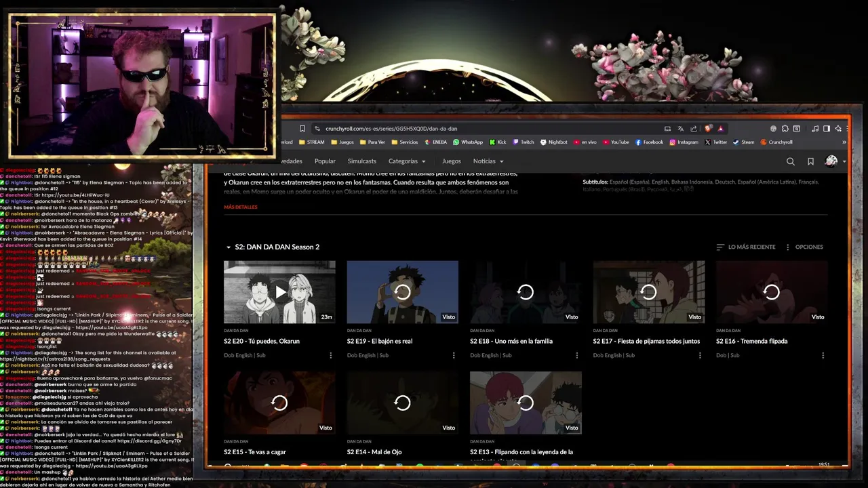The width and height of the screenshot is (868, 488).
Task: Toggle the browser sidebar panel icon
Action: click(x=826, y=129)
